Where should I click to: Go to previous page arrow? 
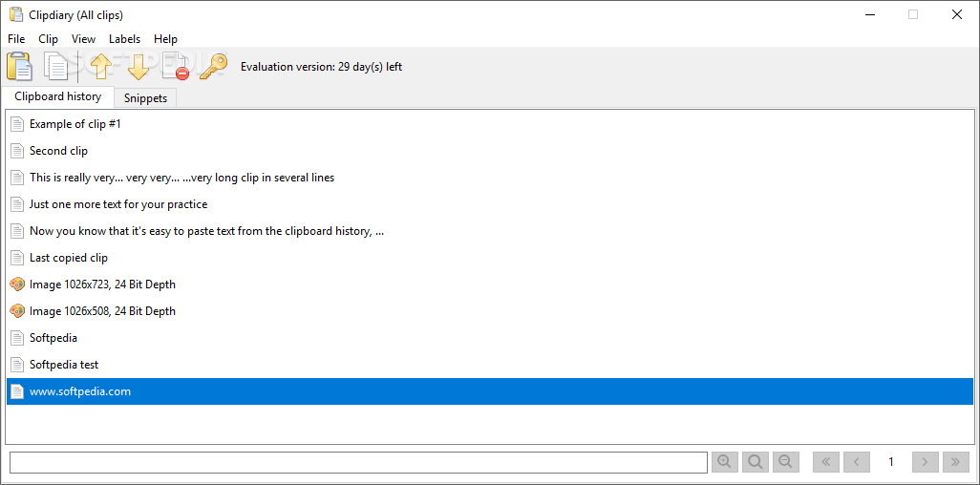coord(856,462)
